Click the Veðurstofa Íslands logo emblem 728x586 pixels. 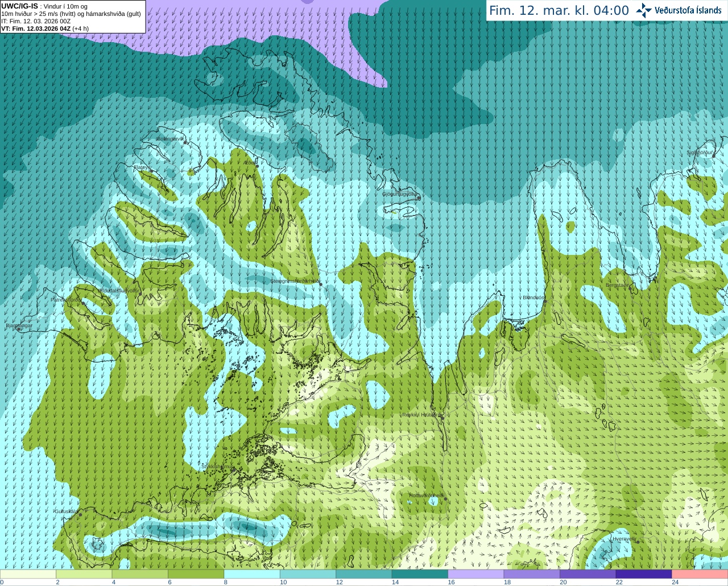click(x=644, y=10)
